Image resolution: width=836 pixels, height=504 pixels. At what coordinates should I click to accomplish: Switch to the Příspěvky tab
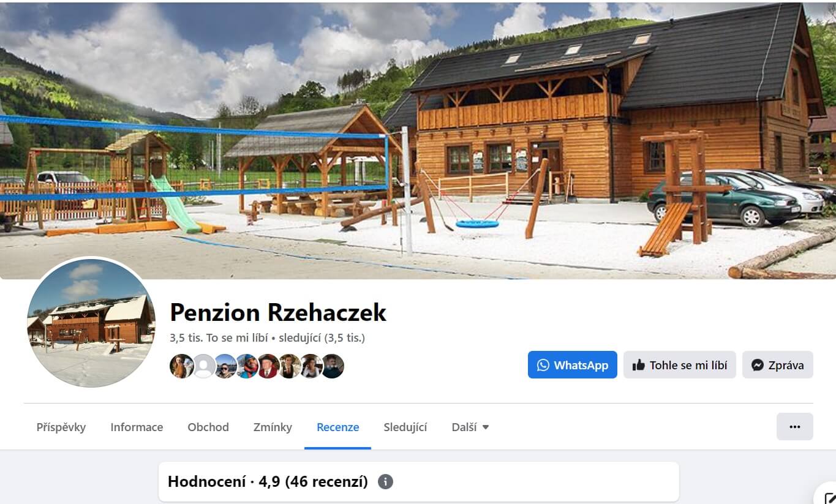tap(61, 427)
